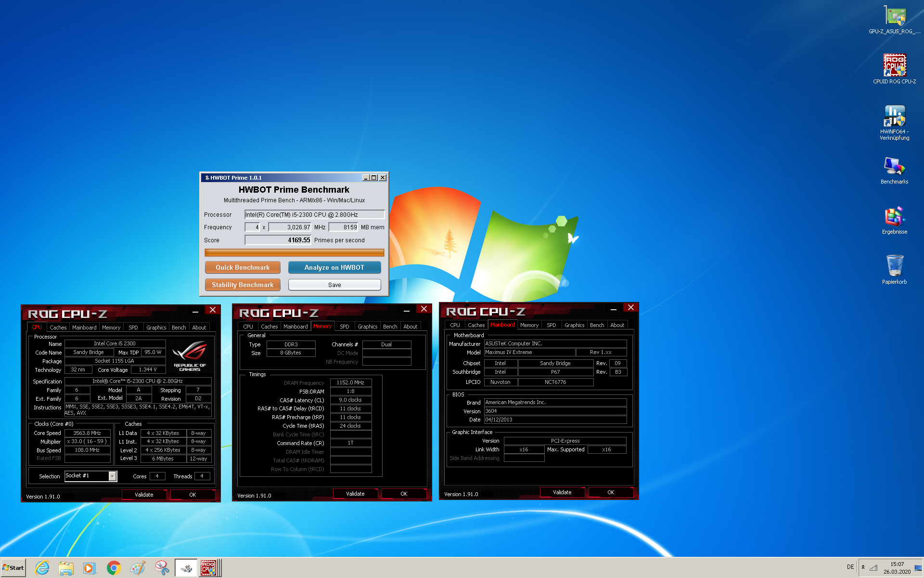The image size is (924, 578).
Task: Click Analyze on HWBOT button
Action: (334, 267)
